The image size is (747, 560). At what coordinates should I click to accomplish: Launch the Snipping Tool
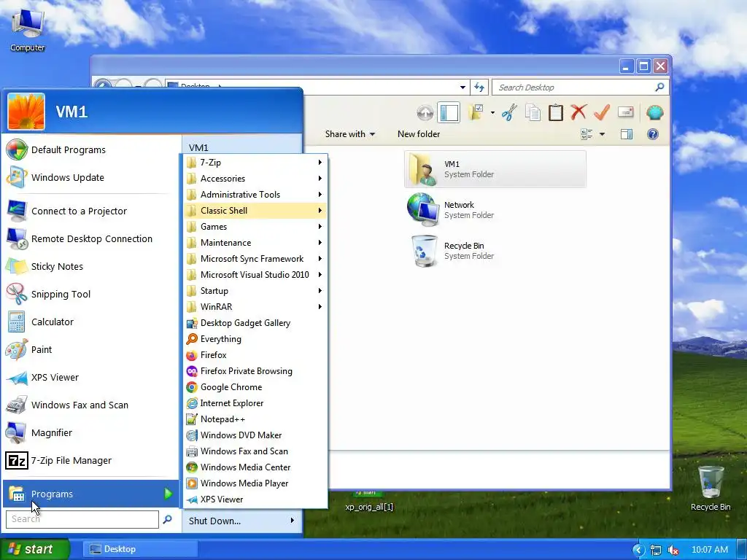tap(90, 295)
